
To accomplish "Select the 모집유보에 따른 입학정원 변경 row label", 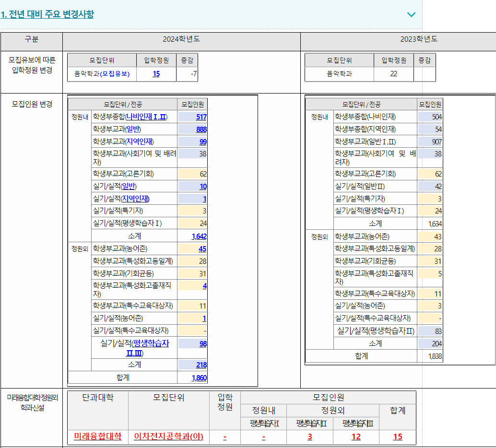I will coord(32,65).
